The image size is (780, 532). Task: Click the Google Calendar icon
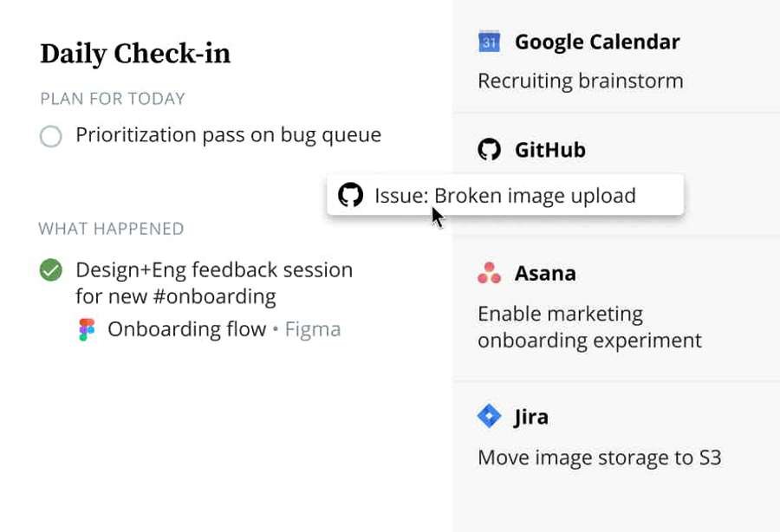pos(490,42)
